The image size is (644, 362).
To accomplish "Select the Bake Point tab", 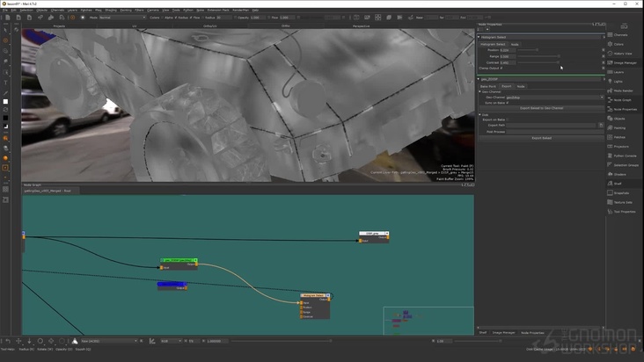I will click(488, 86).
